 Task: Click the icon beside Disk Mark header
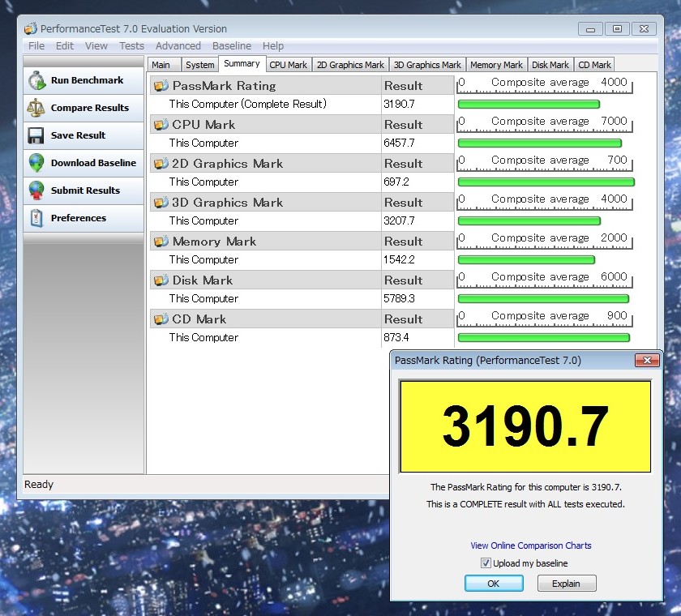tap(161, 280)
